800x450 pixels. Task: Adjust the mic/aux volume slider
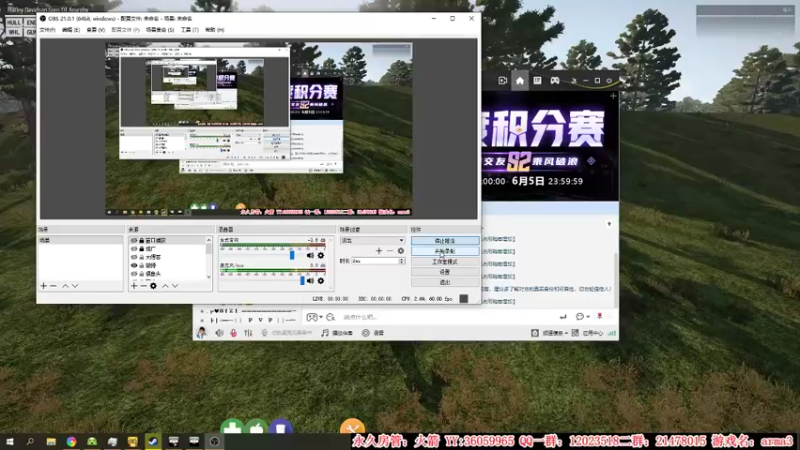point(302,281)
